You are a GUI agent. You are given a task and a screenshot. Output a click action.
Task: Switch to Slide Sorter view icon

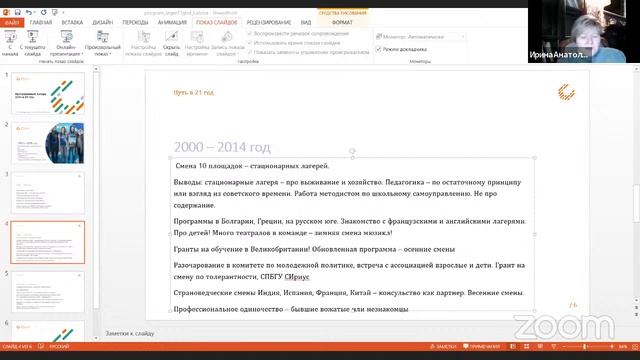click(x=527, y=347)
